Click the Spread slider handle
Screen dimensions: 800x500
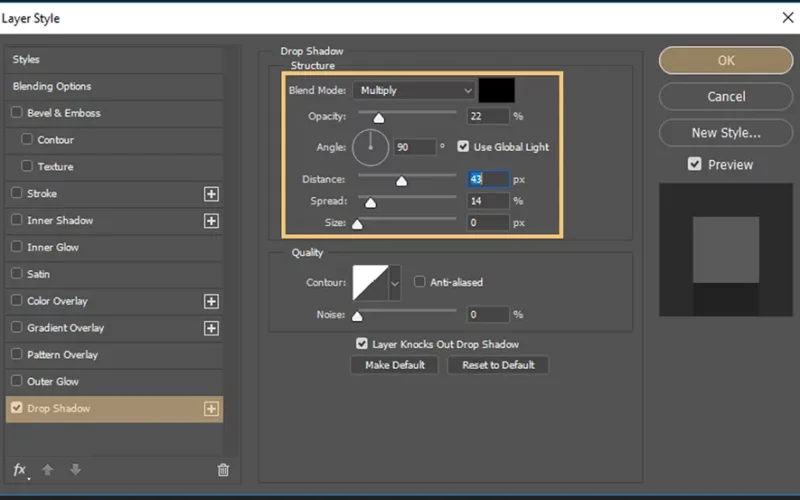coord(370,203)
